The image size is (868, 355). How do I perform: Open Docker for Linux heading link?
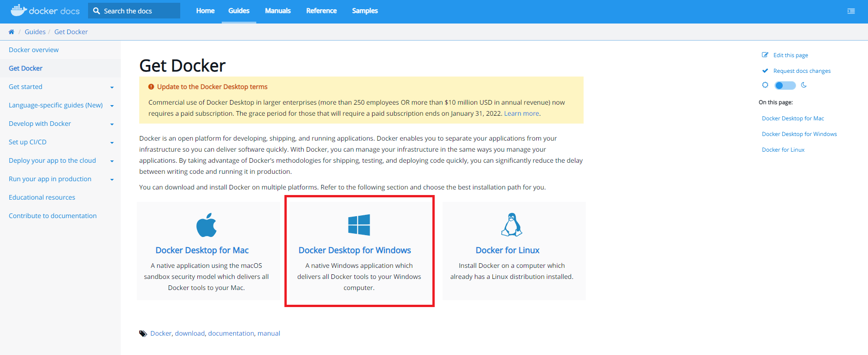[508, 250]
